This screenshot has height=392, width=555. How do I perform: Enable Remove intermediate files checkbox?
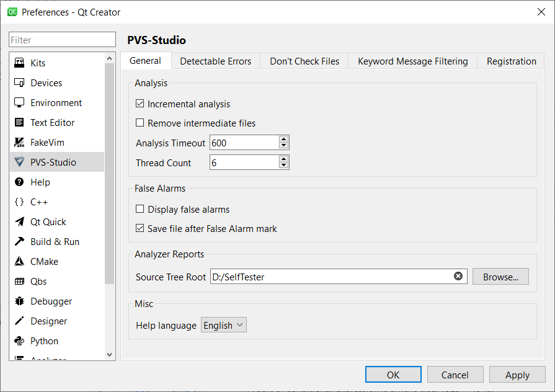coord(140,123)
